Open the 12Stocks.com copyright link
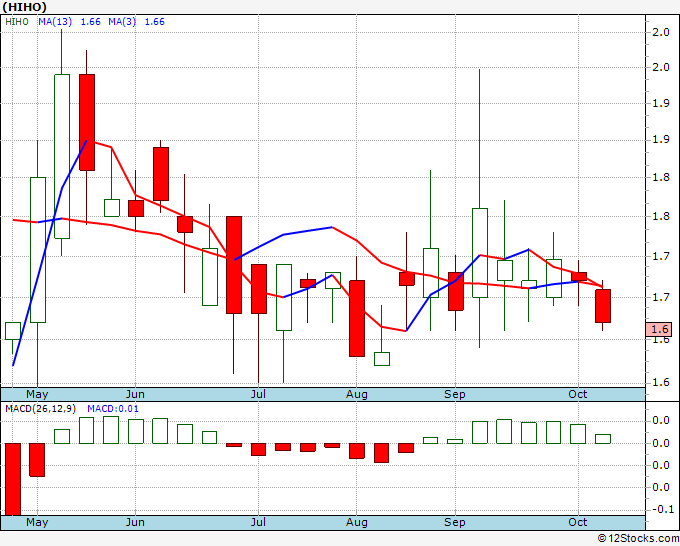This screenshot has width=680, height=546. pos(638,538)
